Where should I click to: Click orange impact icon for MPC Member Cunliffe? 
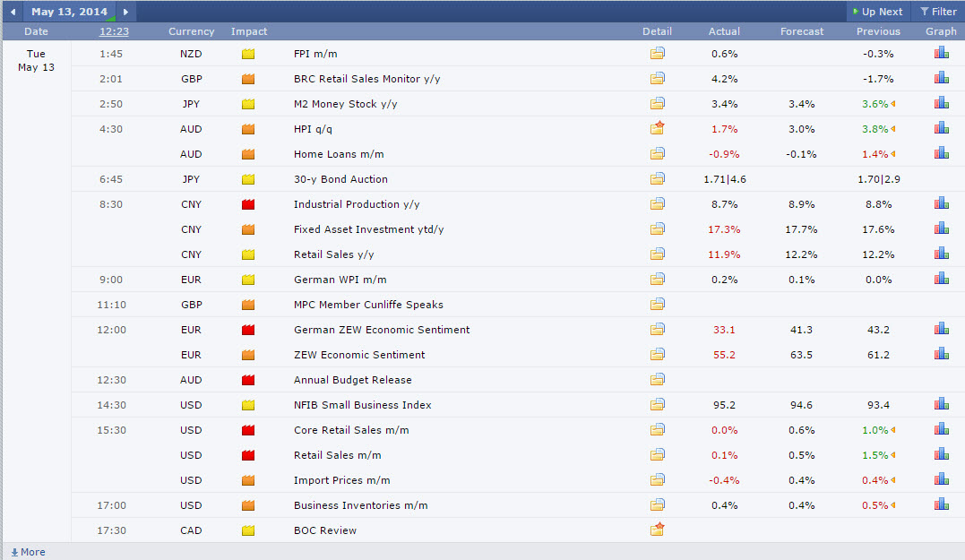point(248,305)
